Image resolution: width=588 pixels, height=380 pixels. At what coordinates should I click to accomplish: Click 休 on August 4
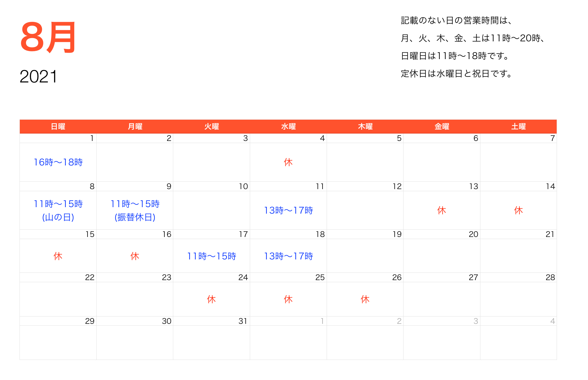[x=288, y=162]
